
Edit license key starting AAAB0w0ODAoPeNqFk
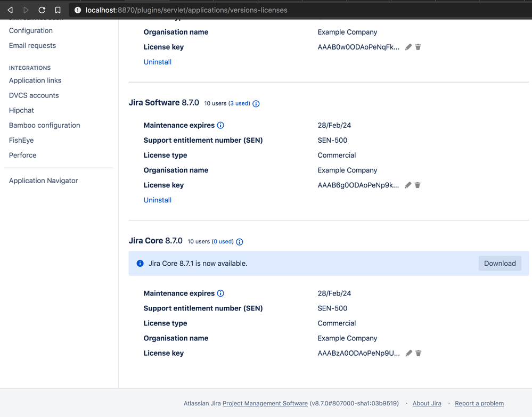point(408,47)
